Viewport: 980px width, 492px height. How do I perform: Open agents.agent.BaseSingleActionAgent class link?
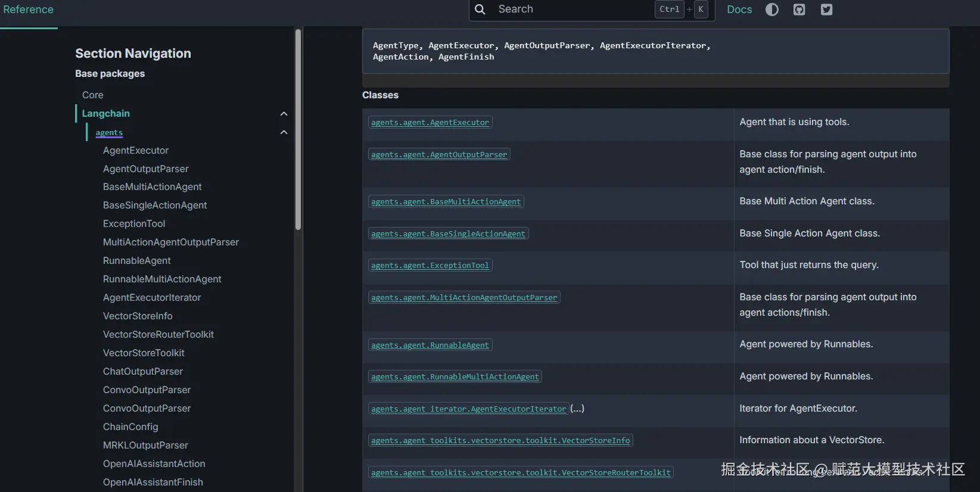pos(449,234)
